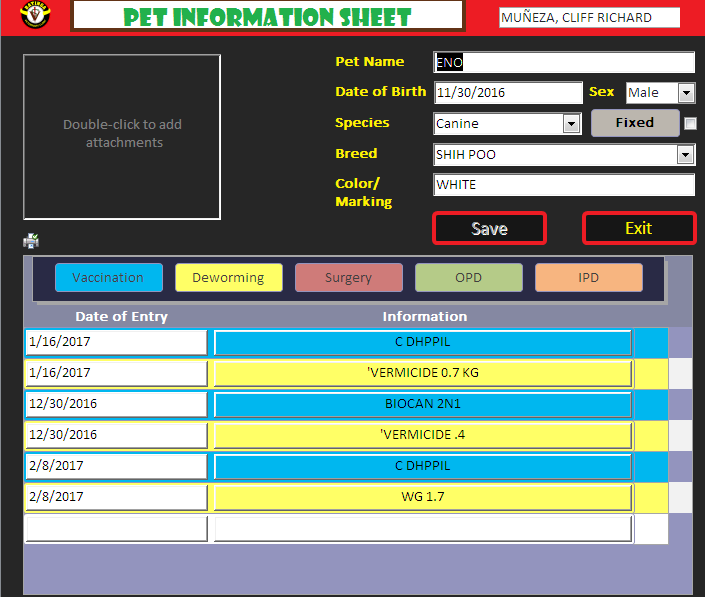The width and height of the screenshot is (705, 597).
Task: Click the Color/Marking field showing WHITE
Action: click(563, 185)
